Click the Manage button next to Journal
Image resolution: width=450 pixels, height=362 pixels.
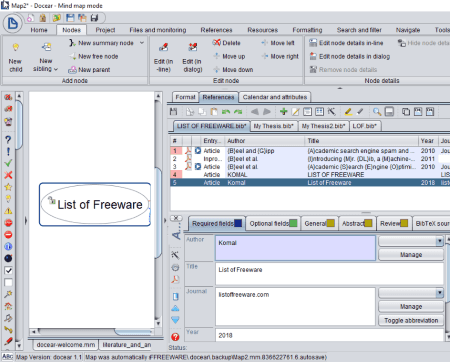coord(411,307)
